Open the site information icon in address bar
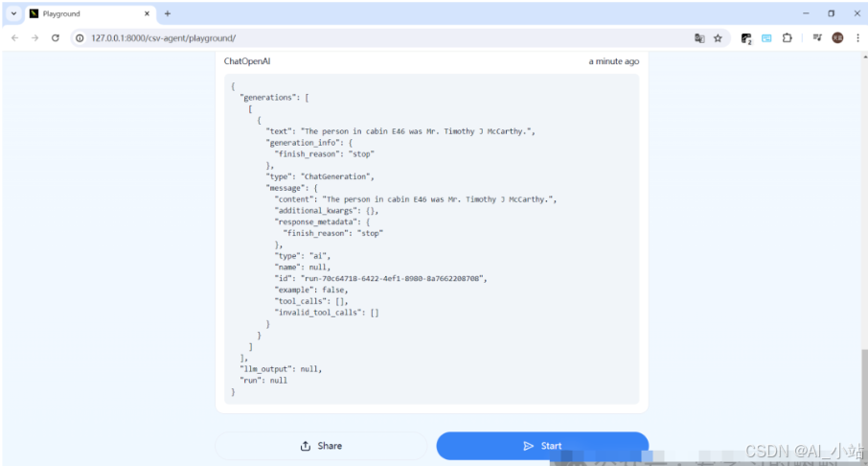The image size is (868, 466). coord(80,37)
